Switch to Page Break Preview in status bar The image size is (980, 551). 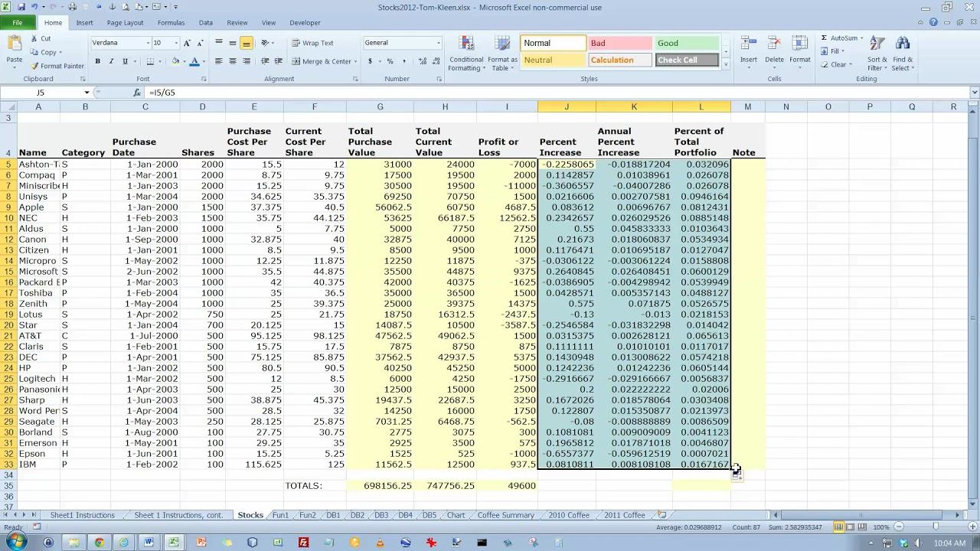pos(862,527)
